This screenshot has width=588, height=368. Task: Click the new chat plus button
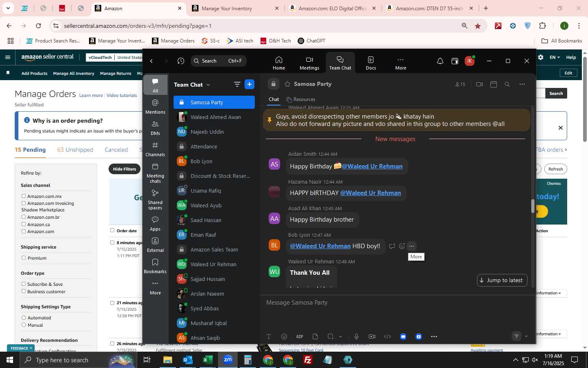(x=249, y=84)
